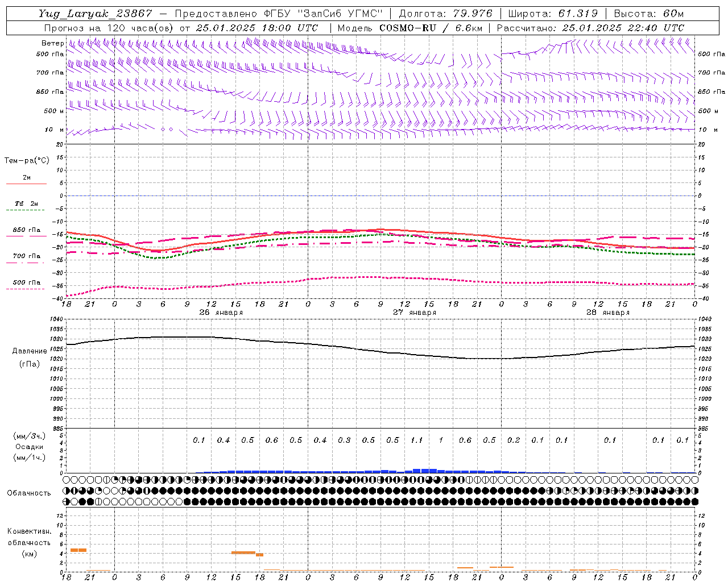728x582 pixels.
Task: Click the long orange convective bar at 4 km
Action: point(243,552)
